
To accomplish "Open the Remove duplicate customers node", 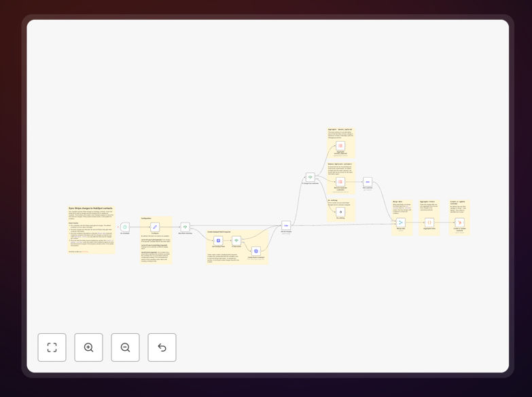I will point(340,182).
